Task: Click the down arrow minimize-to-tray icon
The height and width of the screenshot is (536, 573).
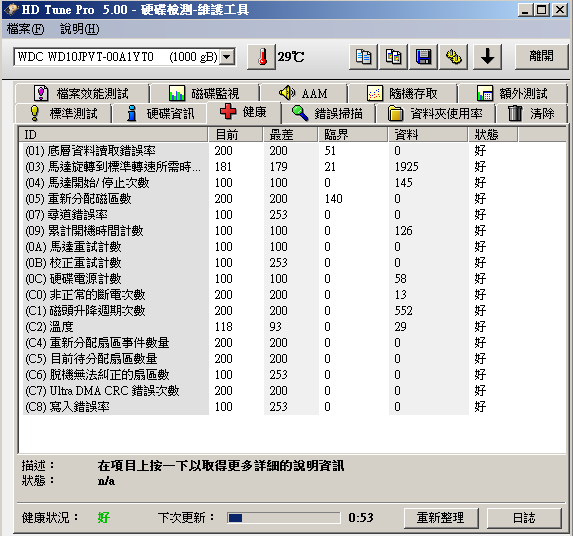Action: [487, 57]
